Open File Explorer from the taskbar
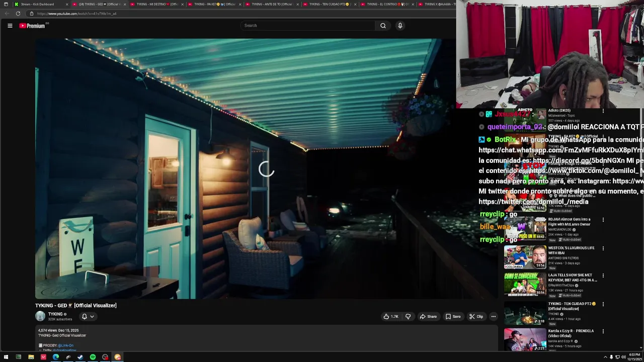This screenshot has height=362, width=644. pyautogui.click(x=31, y=357)
